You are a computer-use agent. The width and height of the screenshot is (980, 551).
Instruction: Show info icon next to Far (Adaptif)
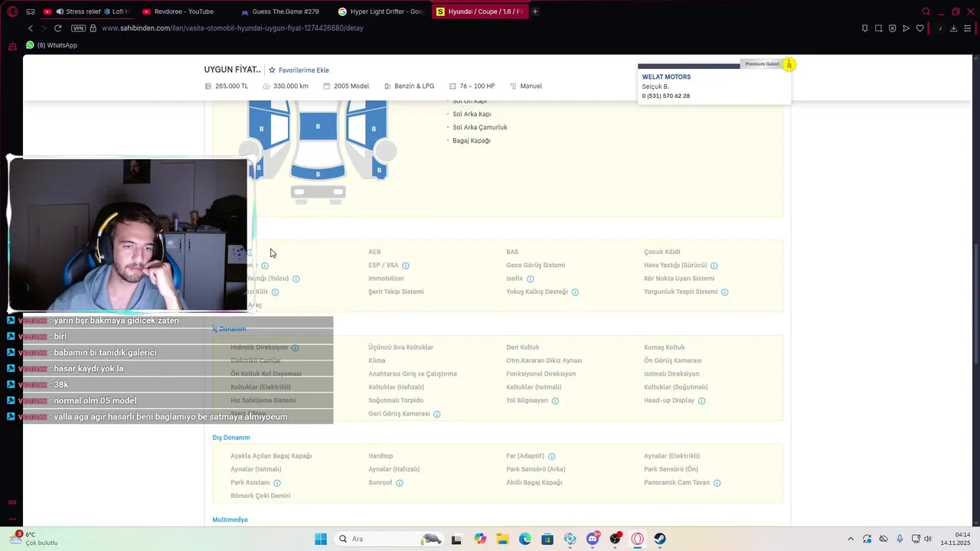click(551, 456)
